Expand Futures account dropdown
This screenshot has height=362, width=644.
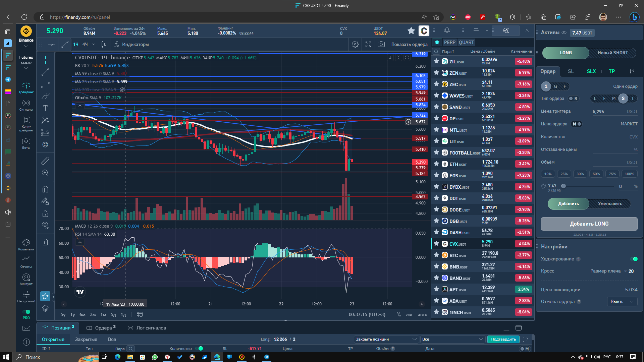tap(26, 68)
